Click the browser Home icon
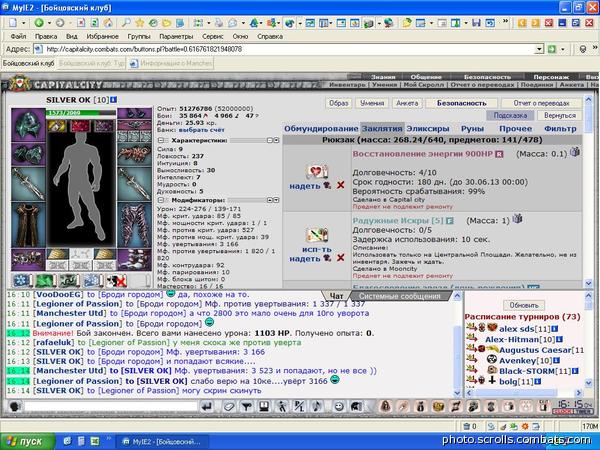600x450 pixels. coord(108,23)
